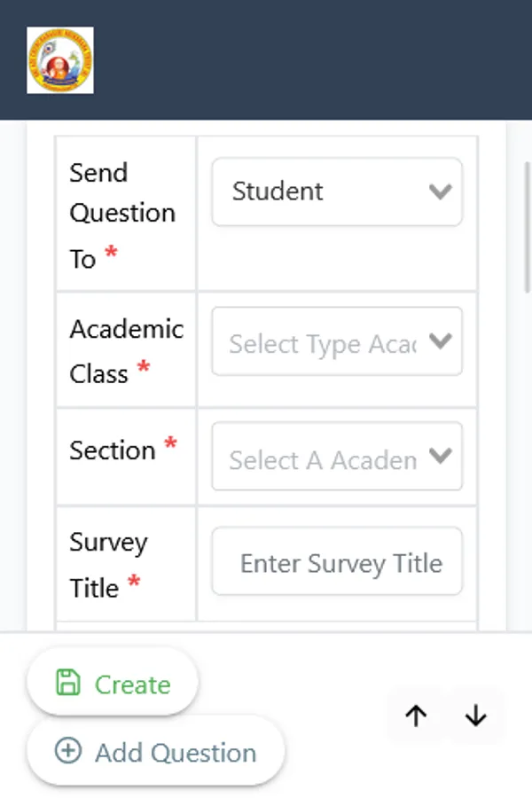Expand the chevron on the Student dropdown

[x=440, y=192]
